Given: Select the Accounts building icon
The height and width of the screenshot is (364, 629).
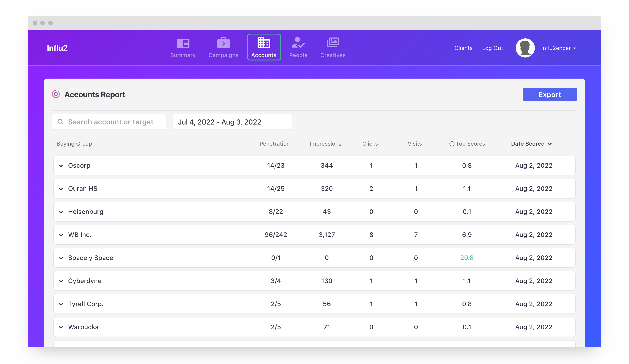Looking at the screenshot, I should pyautogui.click(x=264, y=42).
